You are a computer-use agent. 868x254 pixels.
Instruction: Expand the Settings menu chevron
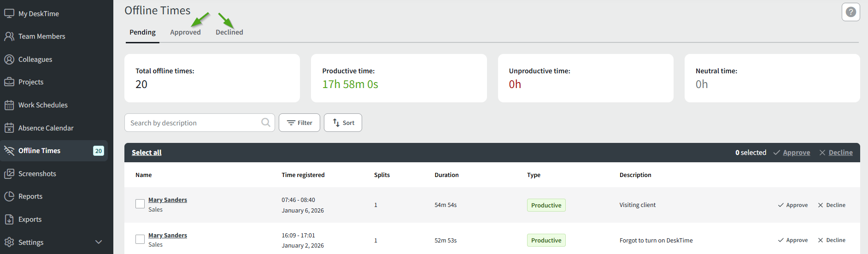pos(98,242)
